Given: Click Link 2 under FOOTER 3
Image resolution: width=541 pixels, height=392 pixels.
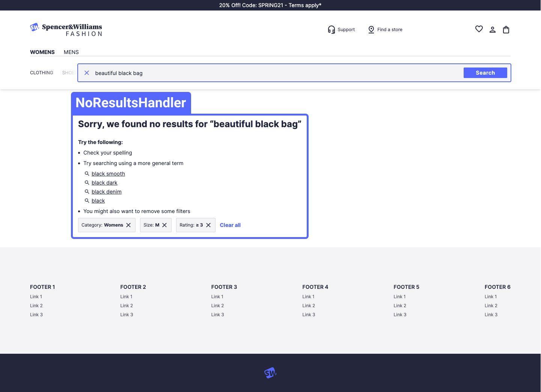Looking at the screenshot, I should pos(218,306).
